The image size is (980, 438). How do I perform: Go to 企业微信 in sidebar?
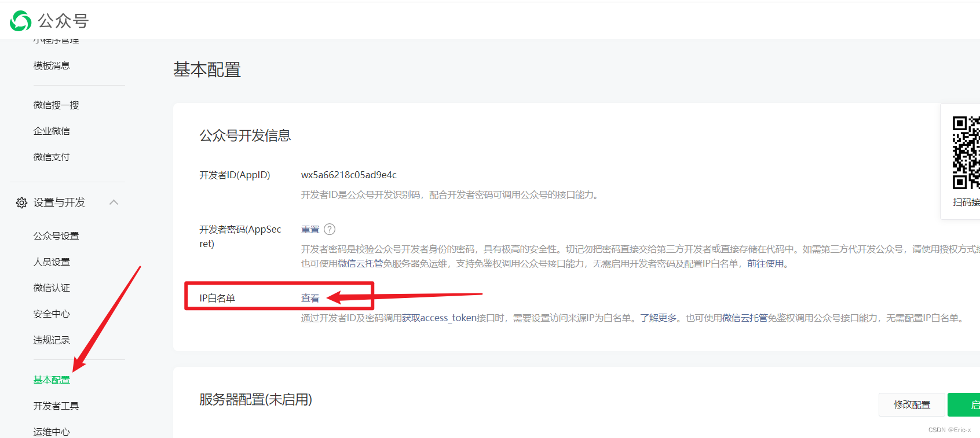tap(52, 131)
